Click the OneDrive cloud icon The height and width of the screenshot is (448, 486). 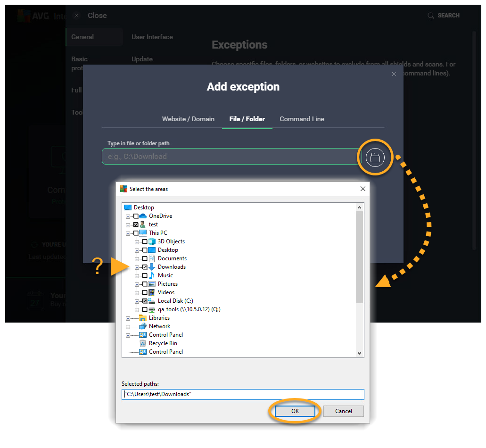pyautogui.click(x=143, y=216)
